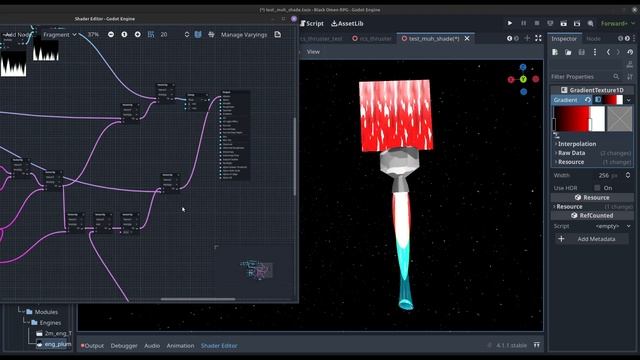Stop the running project
The width and height of the screenshot is (640, 360).
[537, 24]
